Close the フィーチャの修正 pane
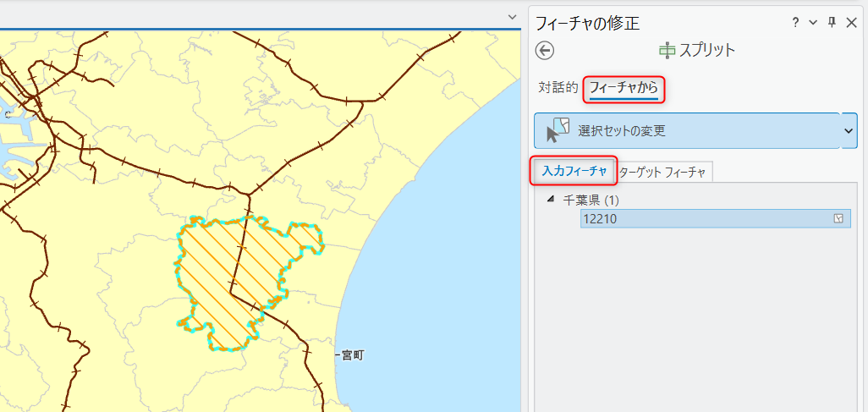 click(x=851, y=23)
